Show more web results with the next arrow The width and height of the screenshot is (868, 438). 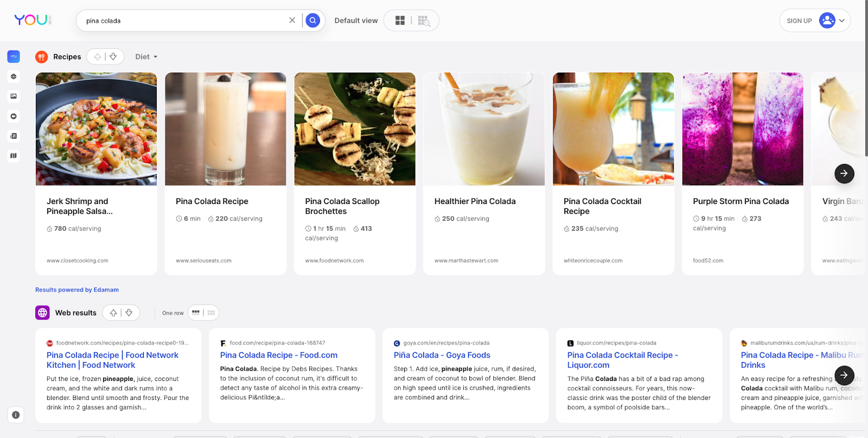(x=844, y=375)
